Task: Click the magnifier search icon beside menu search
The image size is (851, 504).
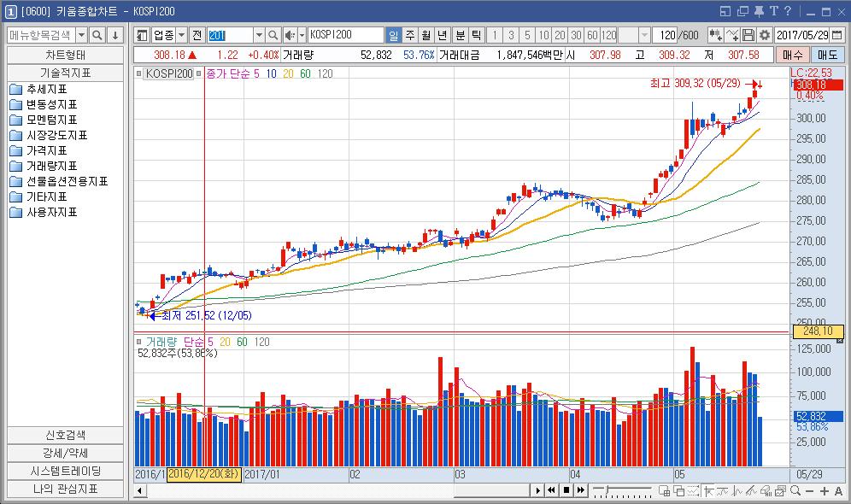Action: pyautogui.click(x=97, y=35)
